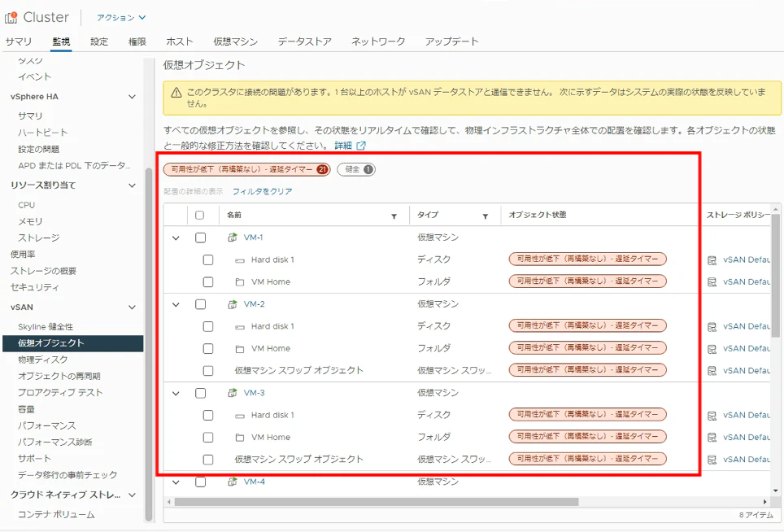784x532 pixels.
Task: Open the 名前 column filter icon
Action: 394,216
